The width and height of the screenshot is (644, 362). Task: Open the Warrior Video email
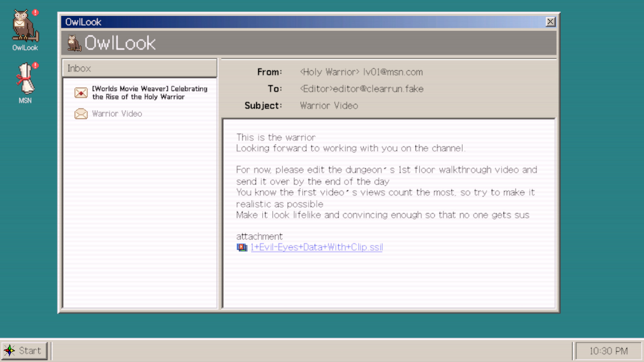(x=117, y=114)
